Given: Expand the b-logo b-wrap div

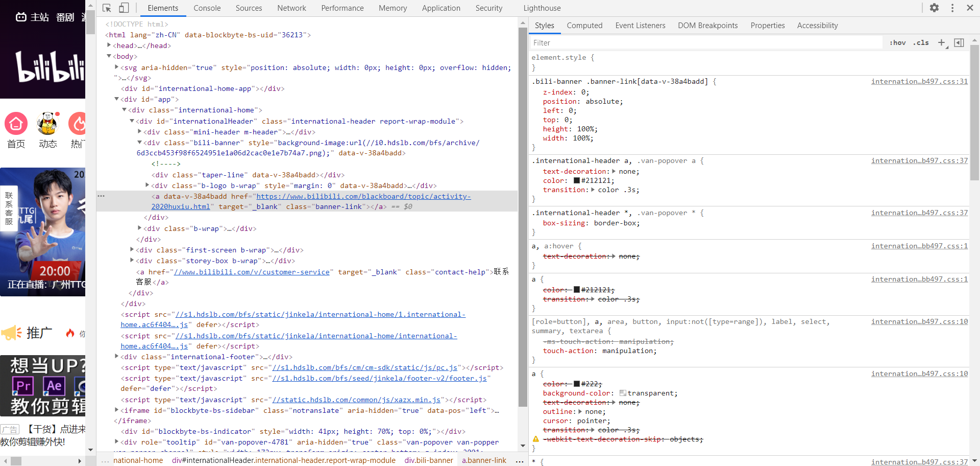Looking at the screenshot, I should (147, 185).
